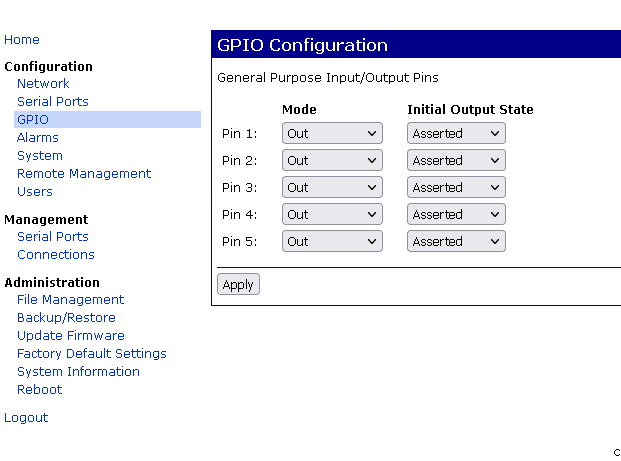Expand Pin 5 Initial Output State dropdown
The height and width of the screenshot is (461, 621).
click(456, 241)
